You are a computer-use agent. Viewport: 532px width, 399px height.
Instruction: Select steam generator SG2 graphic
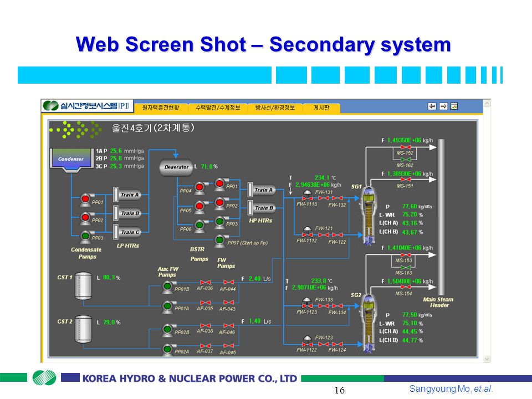coord(369,324)
